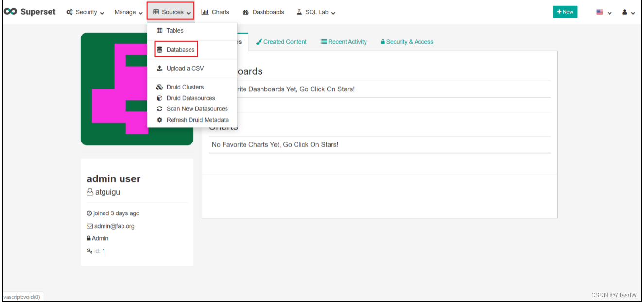Click the cubes icon beside Druid Clusters

[x=159, y=87]
